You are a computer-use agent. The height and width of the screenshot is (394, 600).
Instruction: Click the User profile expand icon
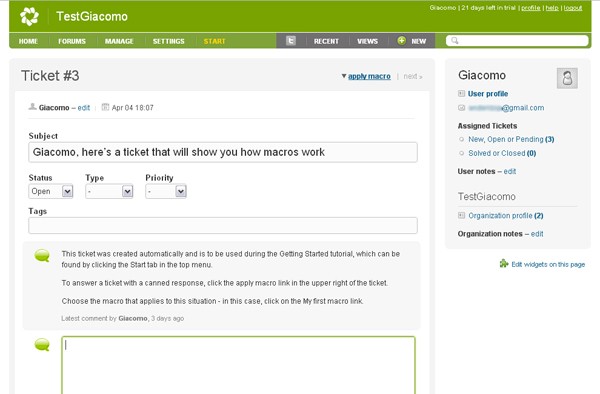pos(461,93)
